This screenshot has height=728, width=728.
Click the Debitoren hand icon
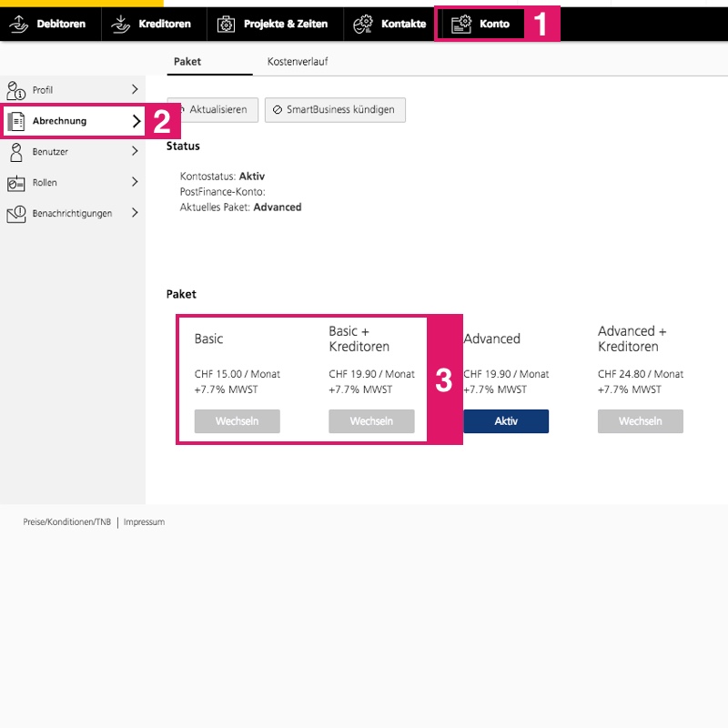click(x=19, y=24)
